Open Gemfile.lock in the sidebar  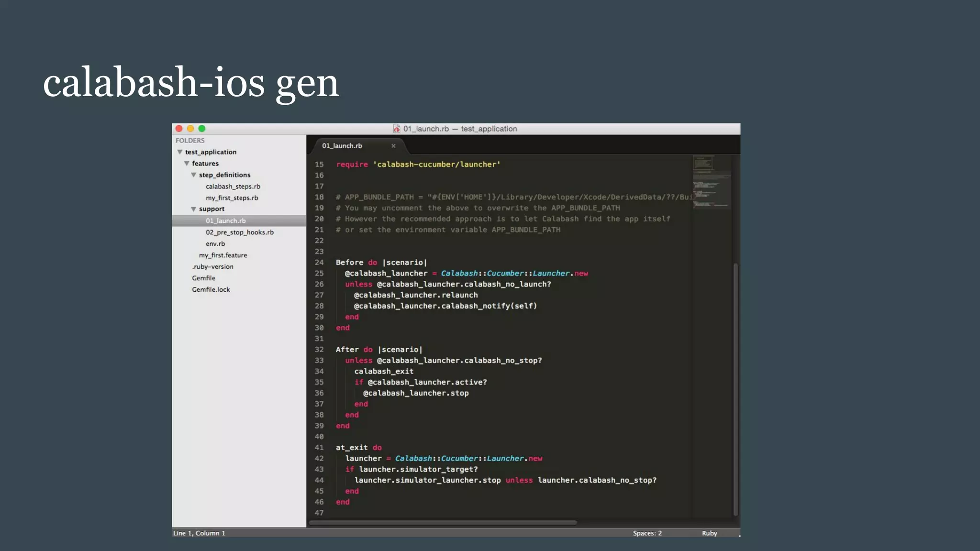(211, 290)
